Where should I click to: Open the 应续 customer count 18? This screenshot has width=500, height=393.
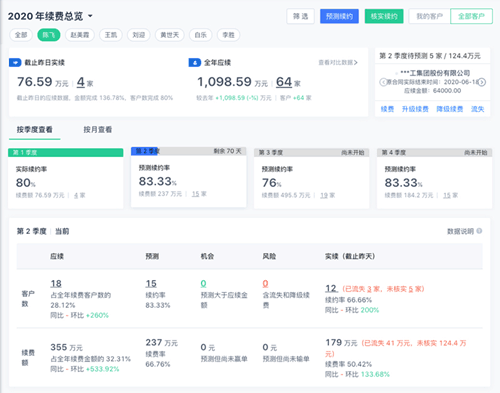[x=56, y=284]
